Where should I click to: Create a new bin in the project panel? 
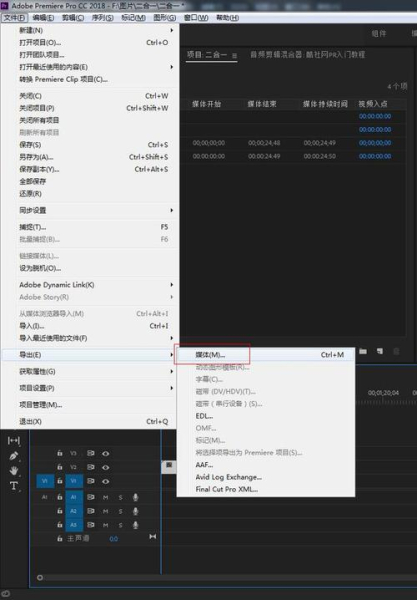[x=363, y=351]
